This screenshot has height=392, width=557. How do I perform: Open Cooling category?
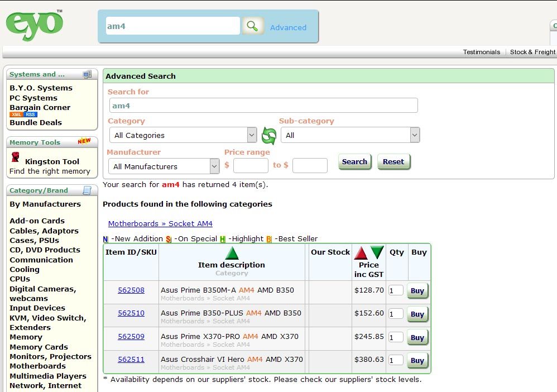[x=25, y=269]
